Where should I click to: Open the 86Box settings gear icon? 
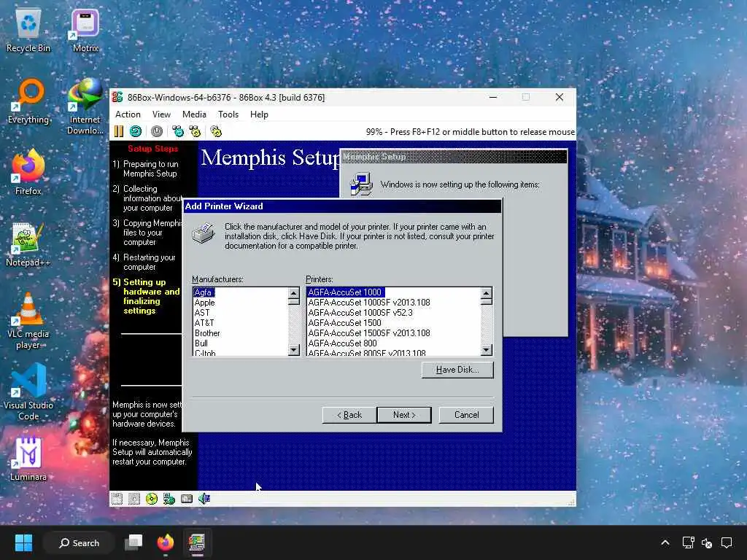(216, 131)
